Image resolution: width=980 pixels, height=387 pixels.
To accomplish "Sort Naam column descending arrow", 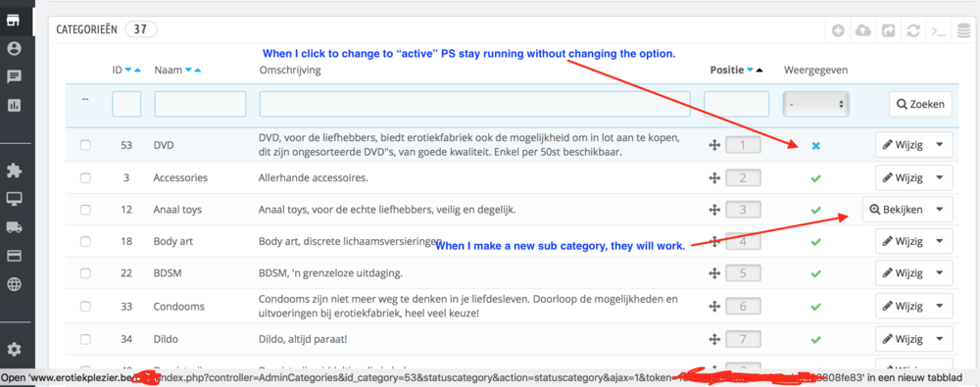I will point(188,71).
